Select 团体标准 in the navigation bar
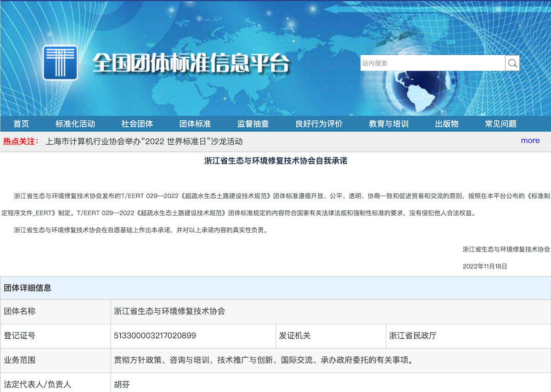551x392 pixels. tap(195, 124)
